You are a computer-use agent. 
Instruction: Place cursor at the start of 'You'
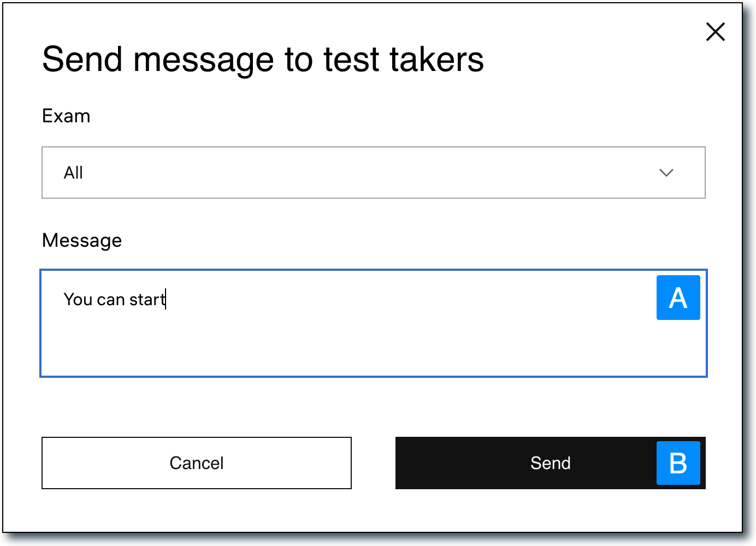tap(64, 300)
